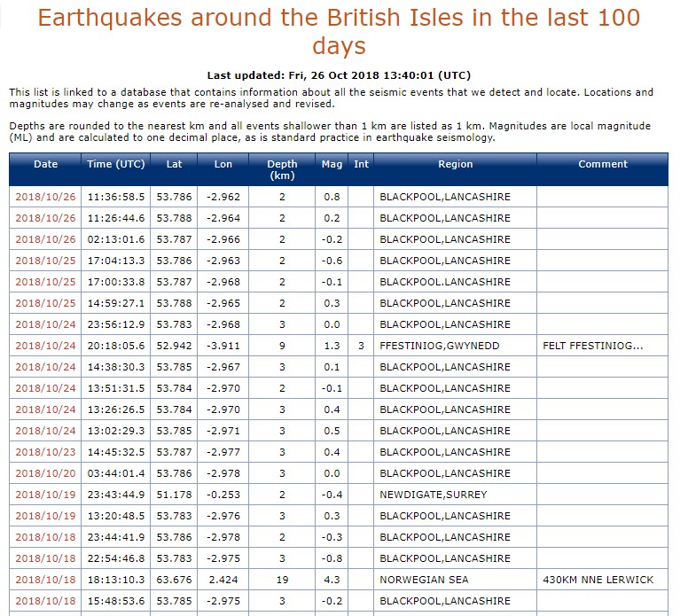Click the page title about British Isles earthquakes
The width and height of the screenshot is (688, 616).
pyautogui.click(x=339, y=31)
